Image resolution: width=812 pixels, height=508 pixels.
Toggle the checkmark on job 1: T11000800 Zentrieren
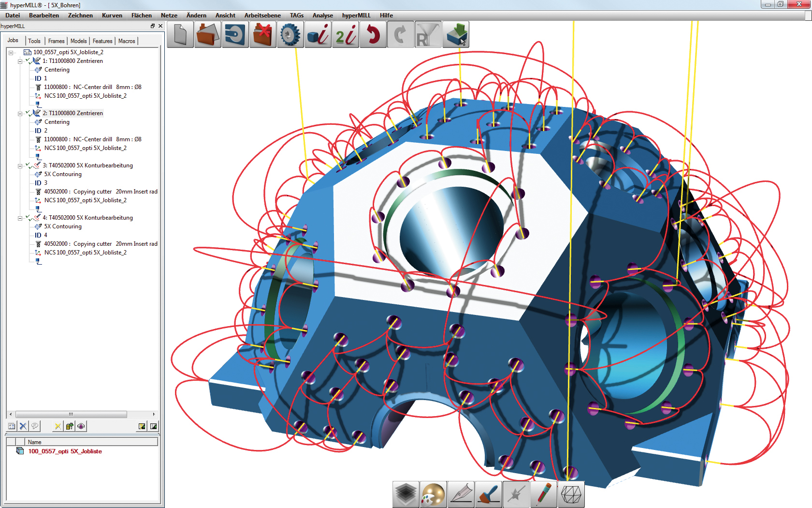click(x=27, y=61)
